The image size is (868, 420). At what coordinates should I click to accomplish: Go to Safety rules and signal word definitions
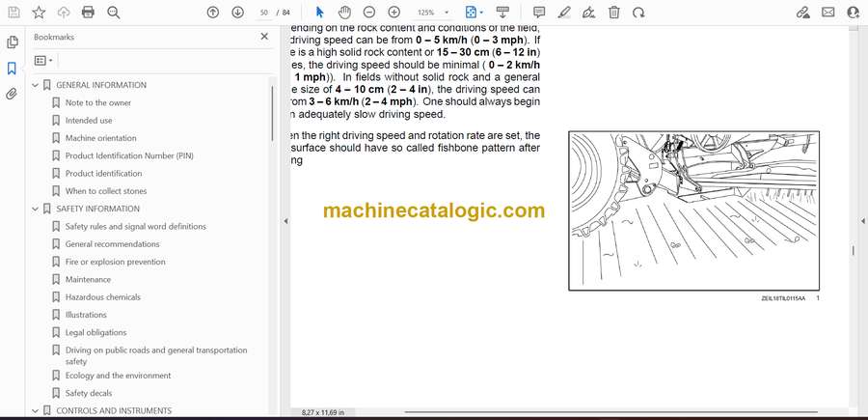click(x=136, y=227)
